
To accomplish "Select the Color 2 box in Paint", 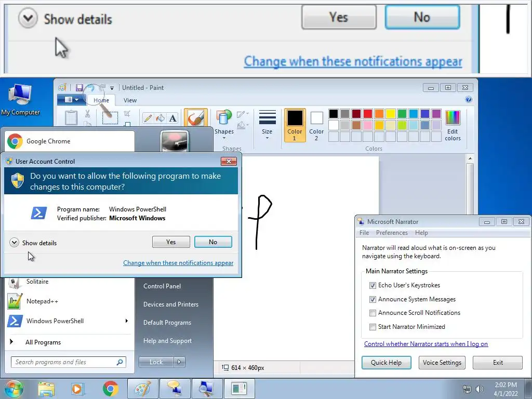I will [x=316, y=125].
